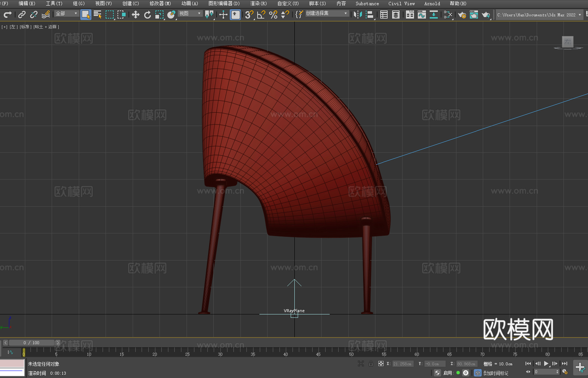Open the reference coordinate system 视图 dropdown
This screenshot has height=378, width=588.
point(190,13)
